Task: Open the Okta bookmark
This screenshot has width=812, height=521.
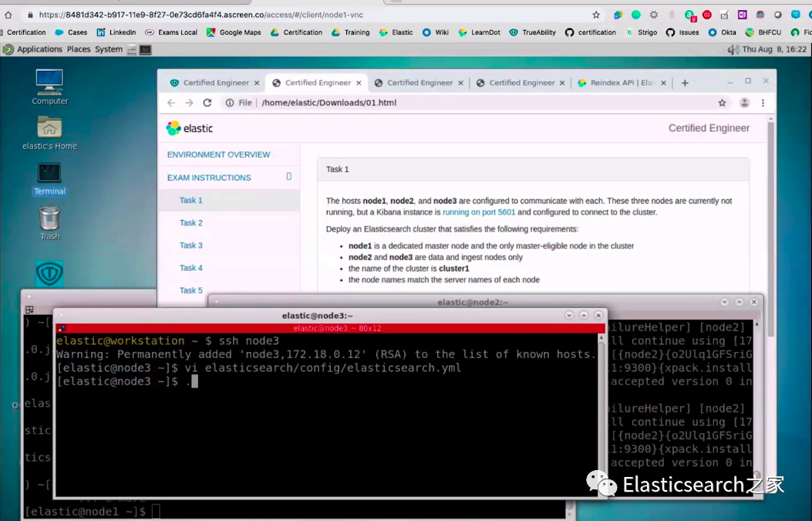Action: (722, 32)
